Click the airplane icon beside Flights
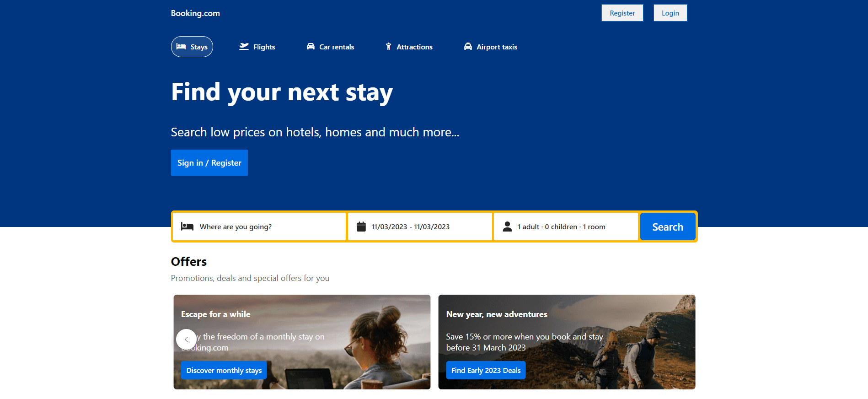This screenshot has height=399, width=868. (x=244, y=47)
